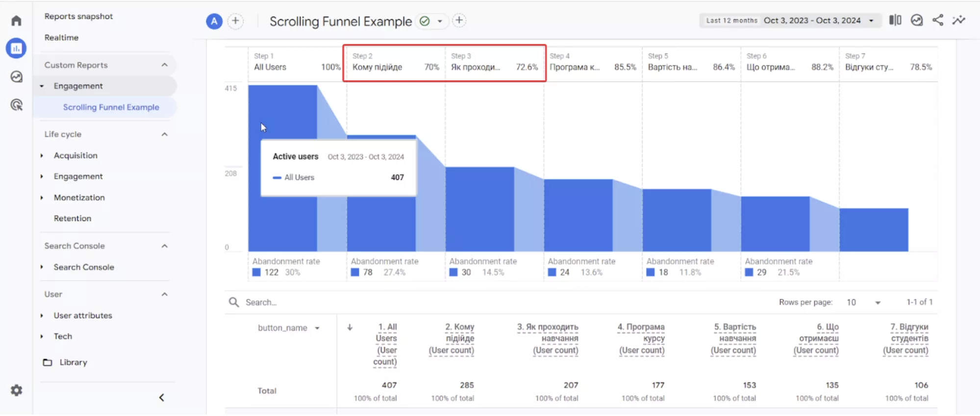Collapse the left navigation panel arrow
This screenshot has width=980, height=416.
coord(162,397)
